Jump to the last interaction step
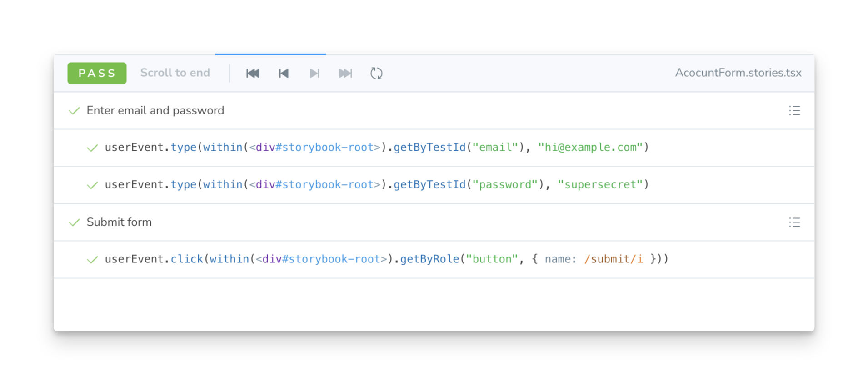The width and height of the screenshot is (868, 385). click(345, 73)
